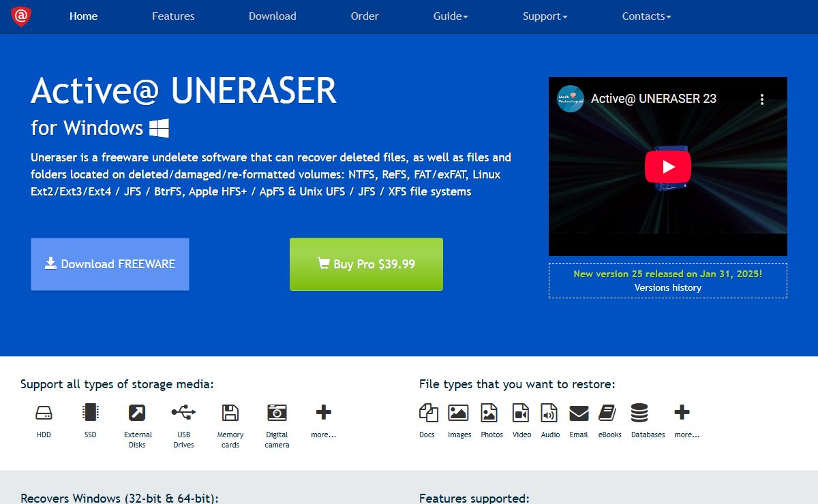Expand the Guide dropdown menu
Screen dimensions: 818x504
(451, 16)
